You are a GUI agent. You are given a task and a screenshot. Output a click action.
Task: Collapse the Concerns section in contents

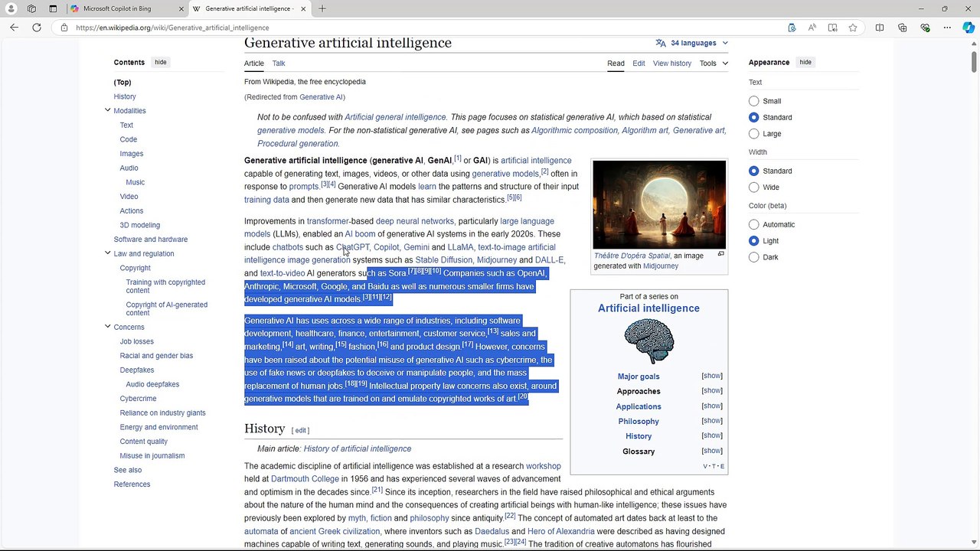point(107,327)
